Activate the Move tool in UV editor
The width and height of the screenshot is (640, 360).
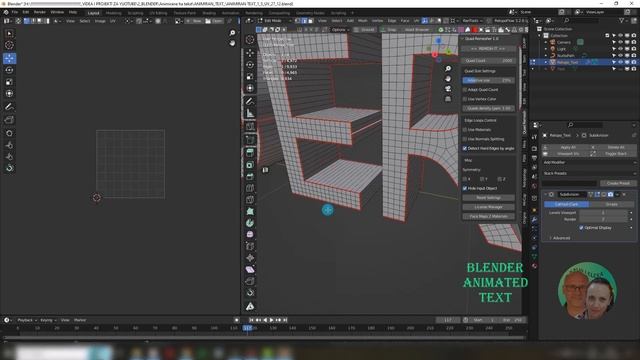(9, 58)
